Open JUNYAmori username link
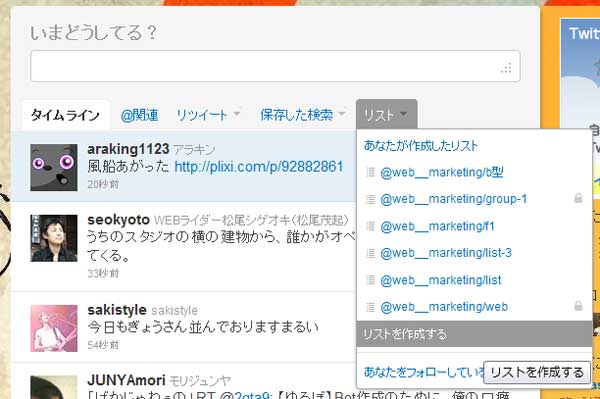The height and width of the screenshot is (399, 600). [x=126, y=380]
